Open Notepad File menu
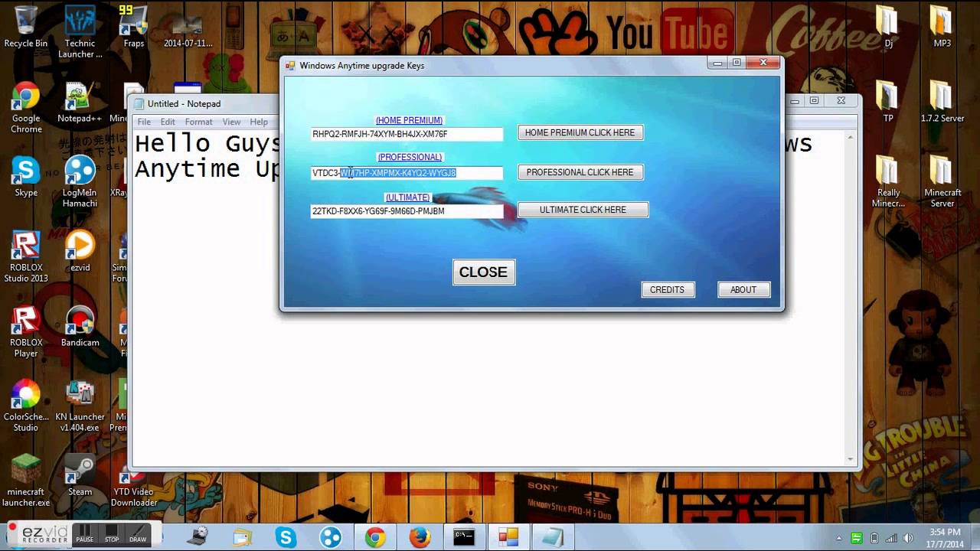This screenshot has width=980, height=551. [144, 122]
